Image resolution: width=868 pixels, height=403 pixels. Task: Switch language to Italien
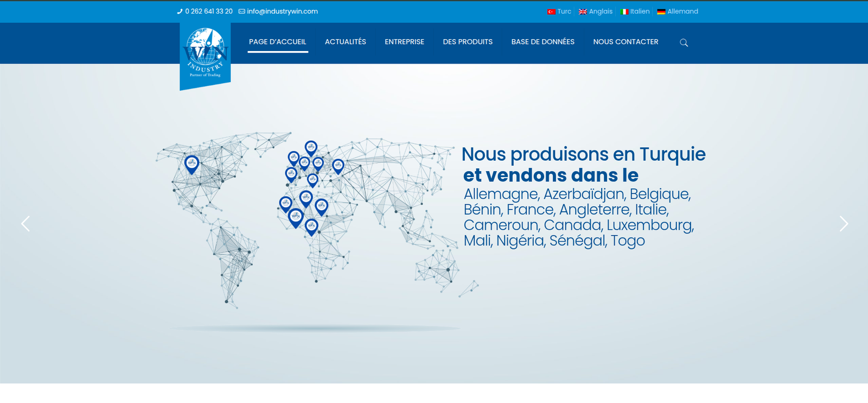pyautogui.click(x=640, y=11)
